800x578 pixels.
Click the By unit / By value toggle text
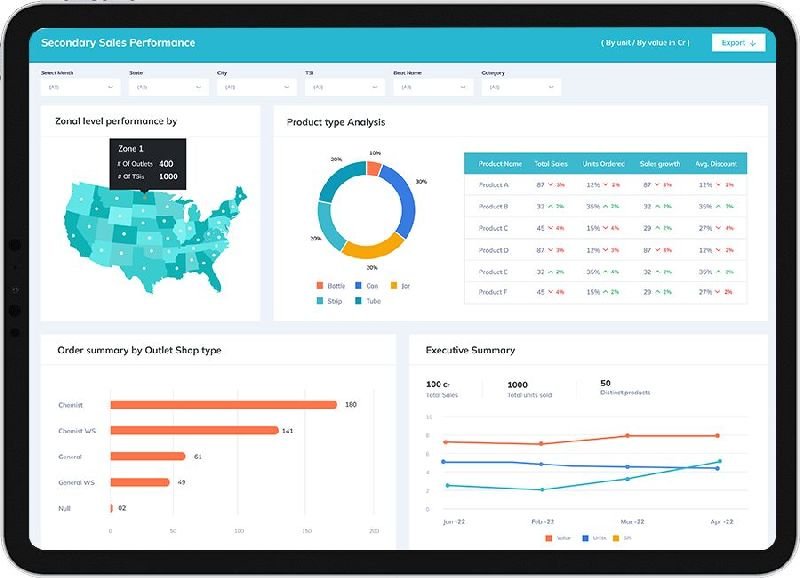(x=647, y=43)
